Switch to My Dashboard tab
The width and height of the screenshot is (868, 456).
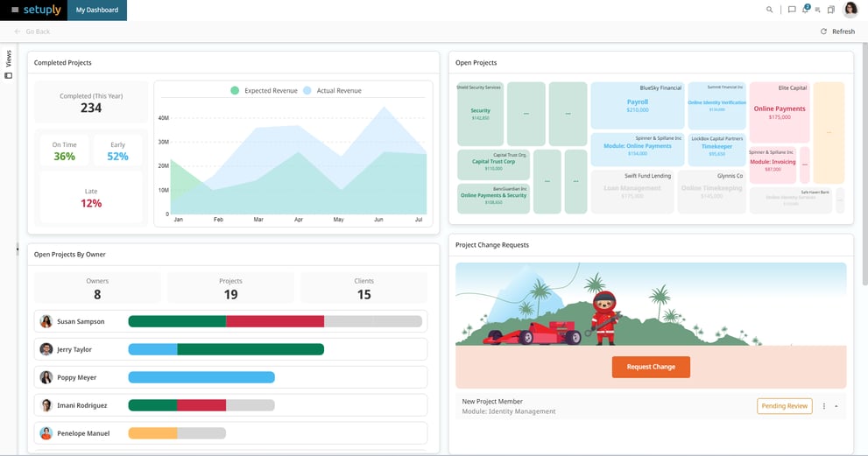click(96, 10)
